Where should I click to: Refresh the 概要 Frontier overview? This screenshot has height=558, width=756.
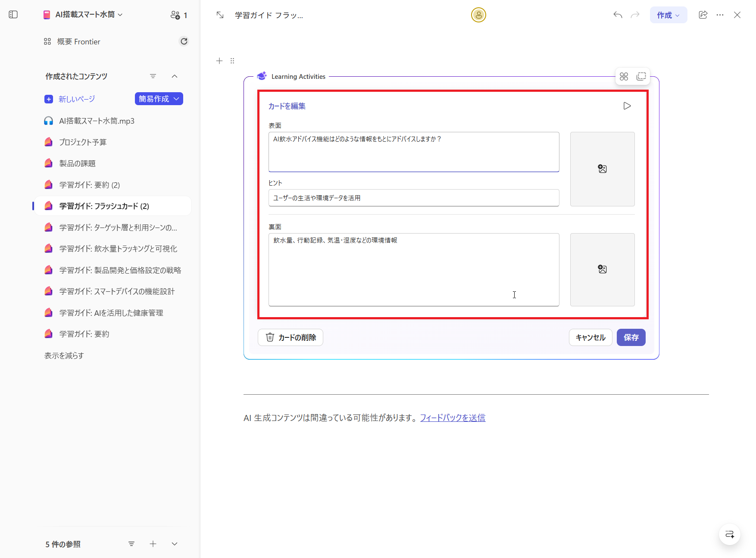[x=184, y=41]
